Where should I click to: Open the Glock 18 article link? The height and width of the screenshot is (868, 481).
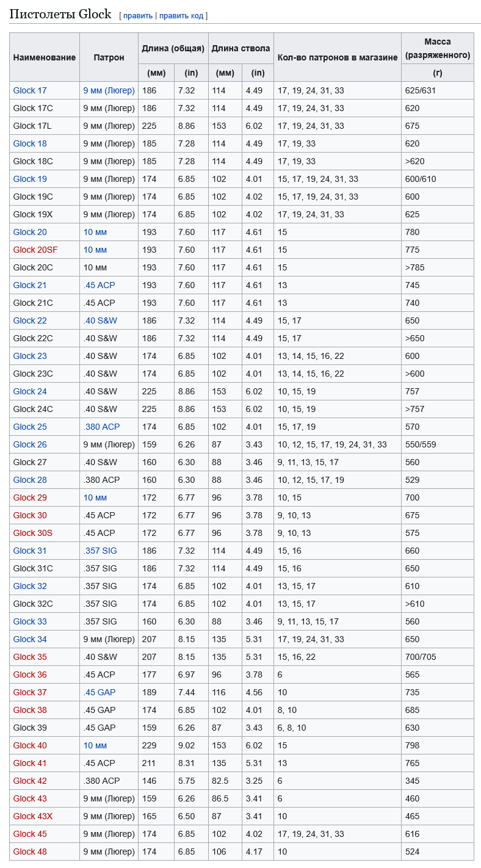point(30,143)
